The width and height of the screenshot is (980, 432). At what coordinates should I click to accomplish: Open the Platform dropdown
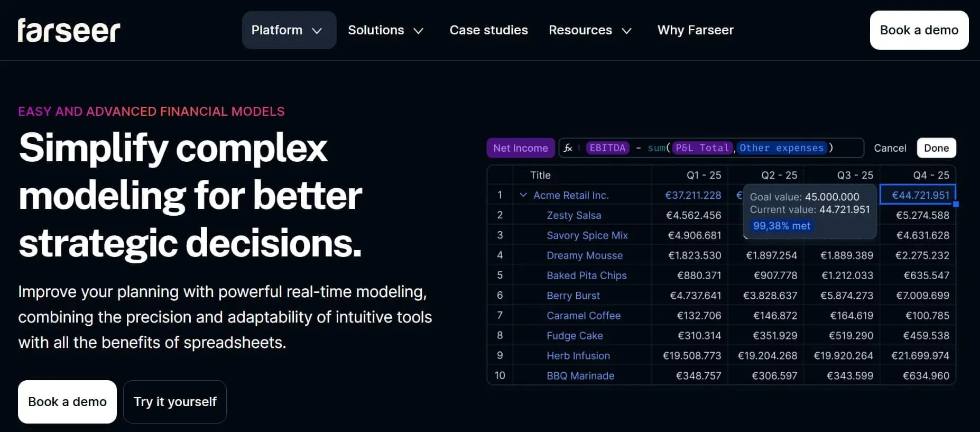pos(289,30)
